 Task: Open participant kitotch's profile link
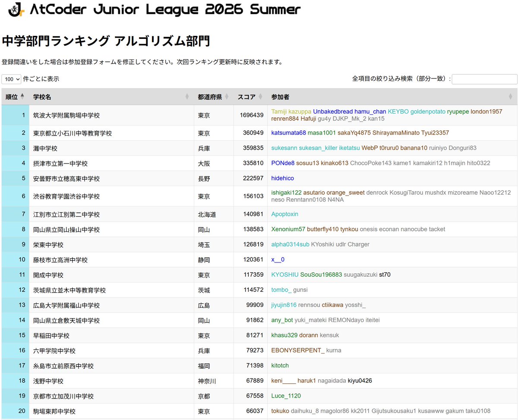coord(280,366)
